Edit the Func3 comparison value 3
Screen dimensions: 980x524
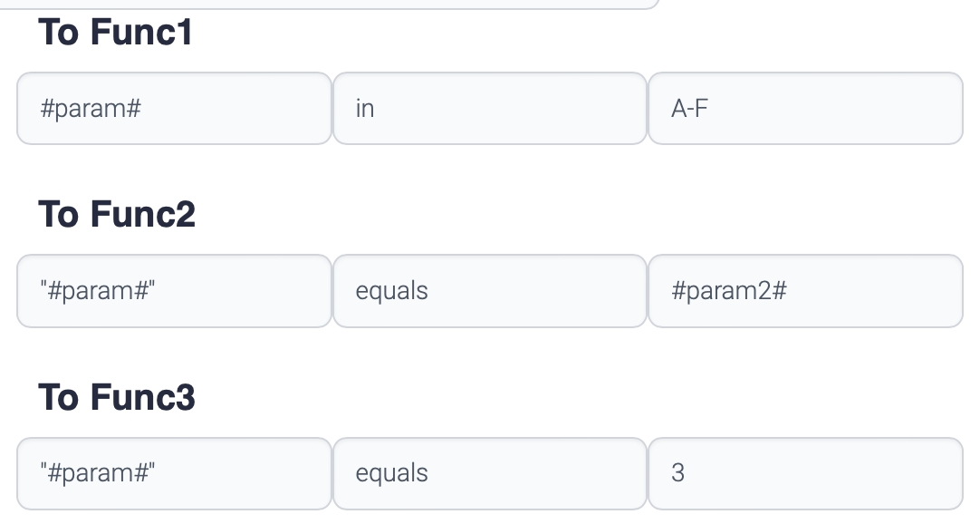(804, 473)
